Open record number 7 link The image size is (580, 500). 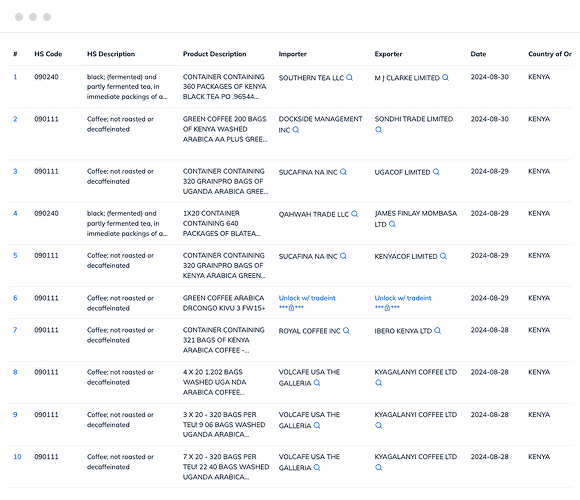tap(15, 330)
